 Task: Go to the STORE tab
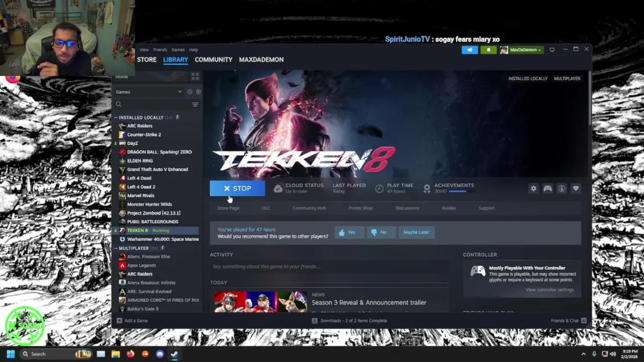(147, 59)
